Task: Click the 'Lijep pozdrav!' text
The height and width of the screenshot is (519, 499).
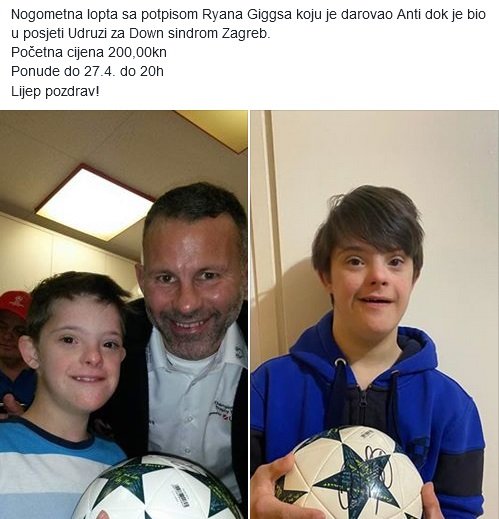Action: tap(55, 91)
